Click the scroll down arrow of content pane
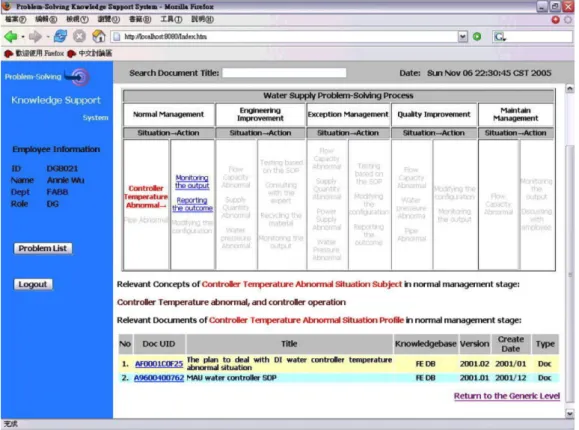The image size is (579, 430). click(x=570, y=414)
